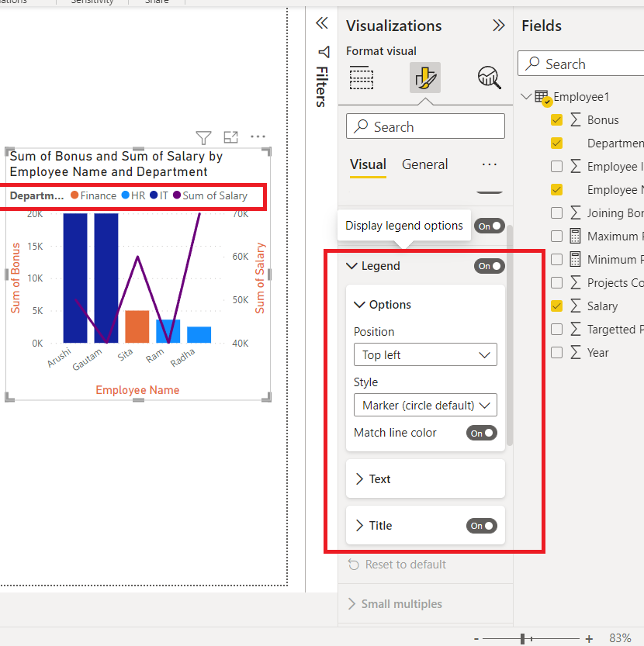
Task: Switch to the General tab
Action: coord(424,164)
